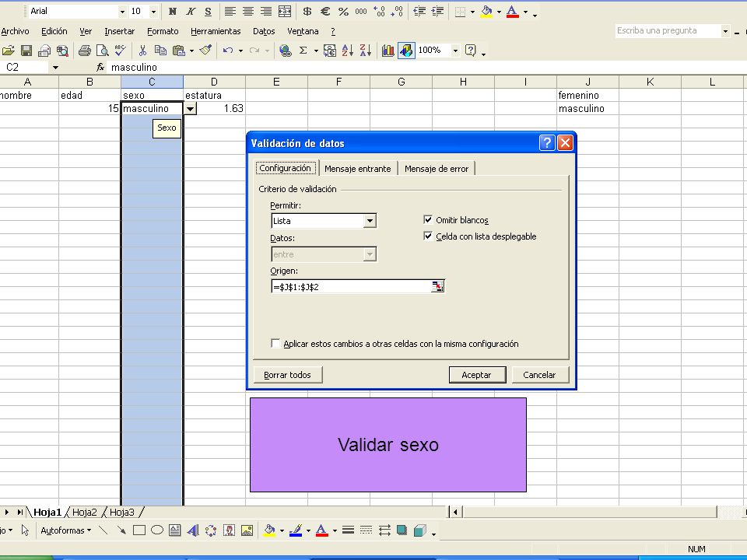
Task: Insert picture from file icon
Action: (x=247, y=530)
